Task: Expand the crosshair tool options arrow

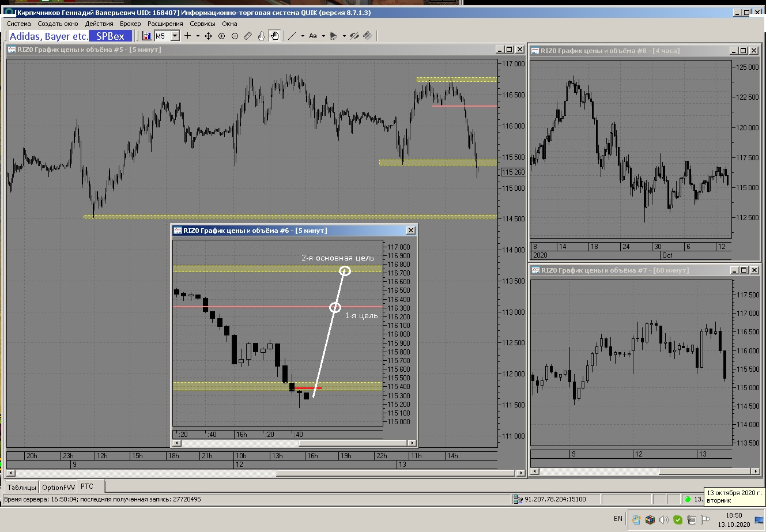Action: click(x=198, y=36)
